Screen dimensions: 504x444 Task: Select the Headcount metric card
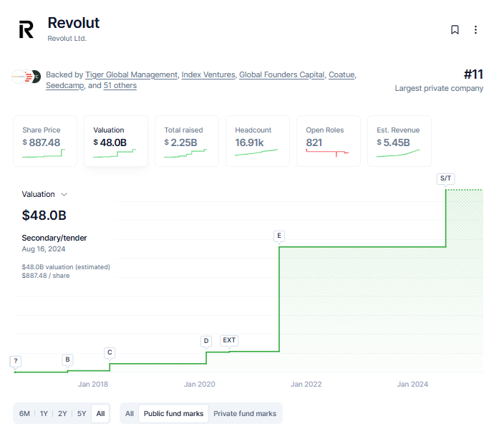258,141
